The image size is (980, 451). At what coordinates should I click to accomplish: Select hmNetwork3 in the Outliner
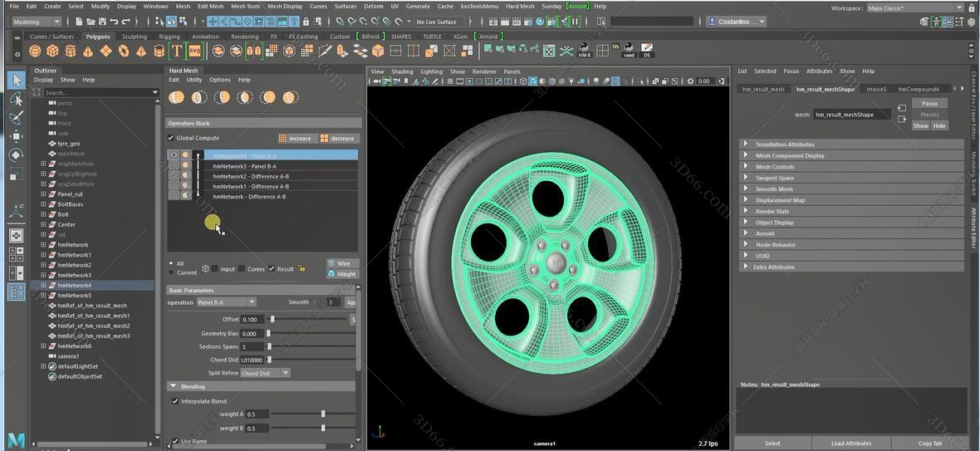click(x=74, y=275)
